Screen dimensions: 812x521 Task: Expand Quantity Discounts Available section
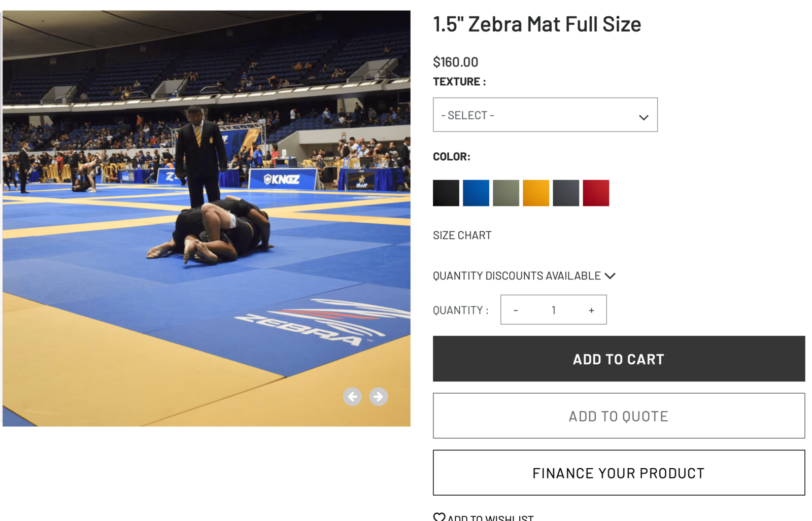524,276
